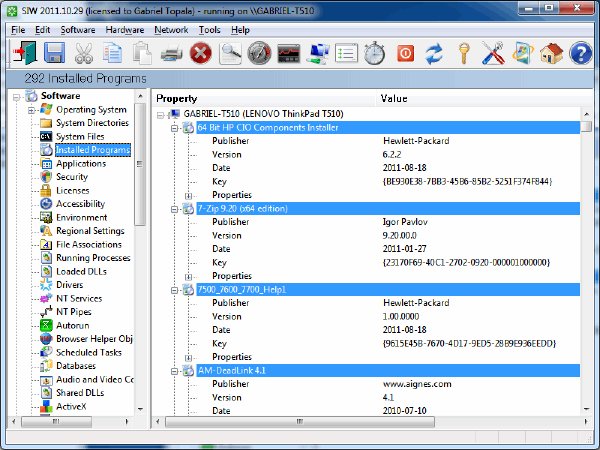Image resolution: width=600 pixels, height=450 pixels.
Task: Click the stopwatch toolbar icon
Action: [375, 53]
